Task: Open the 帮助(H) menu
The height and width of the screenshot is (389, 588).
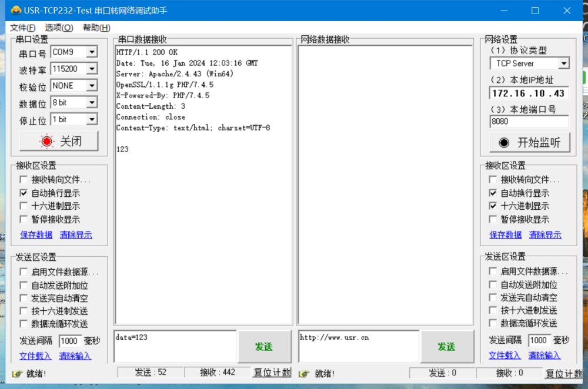Action: click(96, 28)
